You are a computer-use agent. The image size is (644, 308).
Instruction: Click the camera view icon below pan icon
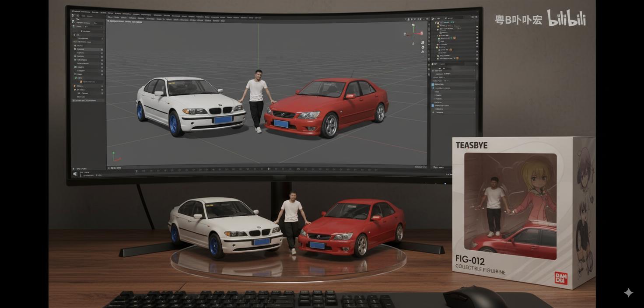click(423, 52)
